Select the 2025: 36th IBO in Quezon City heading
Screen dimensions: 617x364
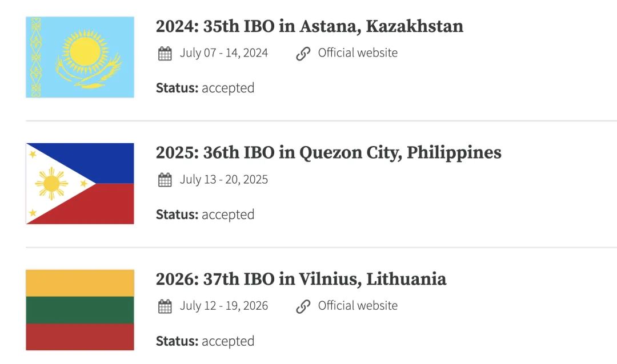(328, 153)
